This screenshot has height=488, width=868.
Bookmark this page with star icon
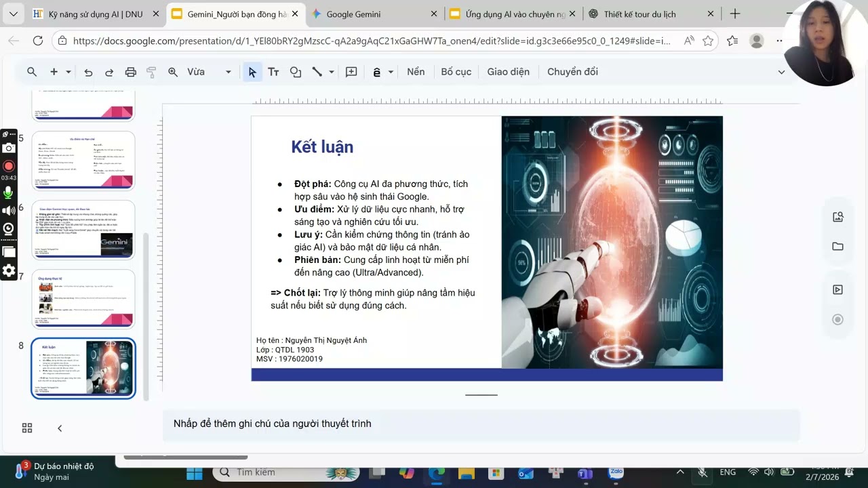click(708, 41)
